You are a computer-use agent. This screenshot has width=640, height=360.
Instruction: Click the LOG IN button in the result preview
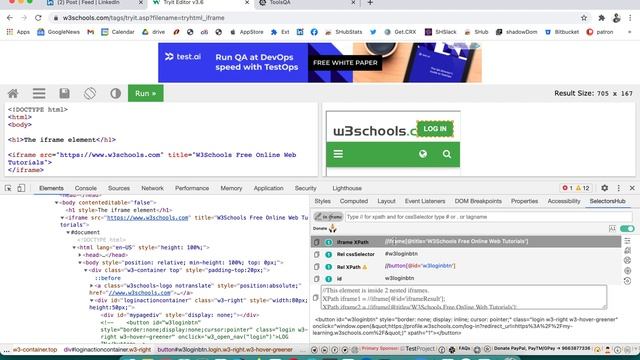coord(435,129)
